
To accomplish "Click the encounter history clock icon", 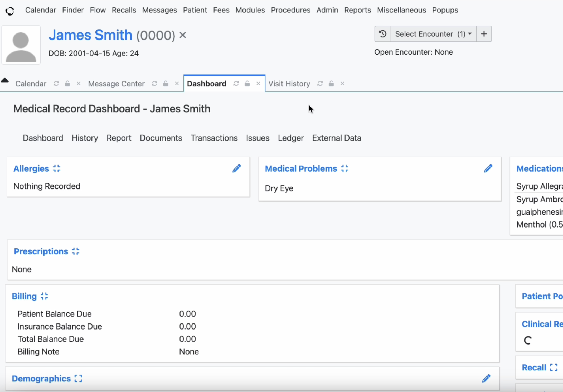I will [382, 34].
